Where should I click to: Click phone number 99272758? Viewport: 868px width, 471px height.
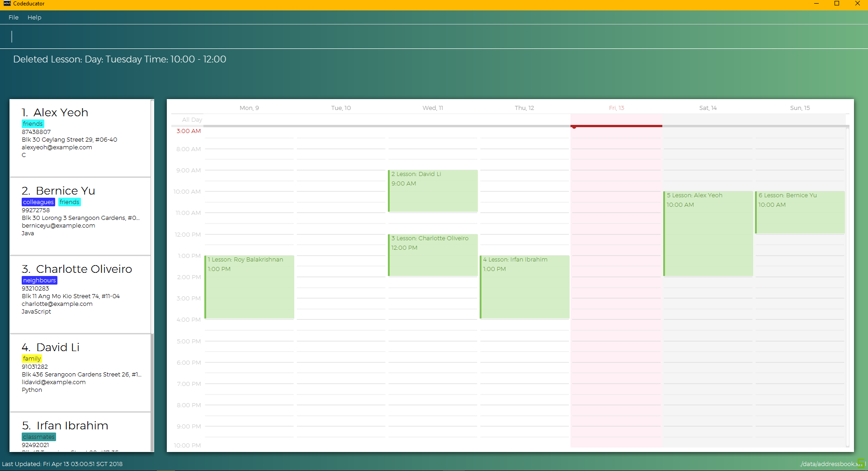pos(36,210)
